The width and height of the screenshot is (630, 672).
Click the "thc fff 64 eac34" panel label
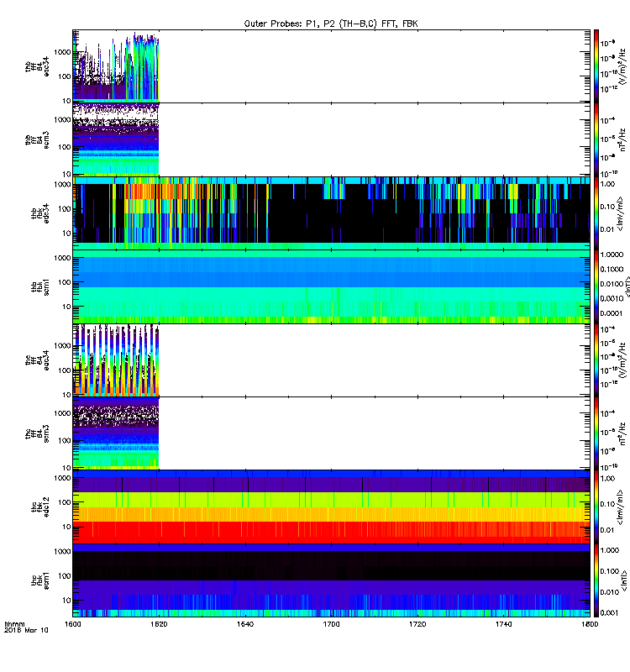pos(37,360)
